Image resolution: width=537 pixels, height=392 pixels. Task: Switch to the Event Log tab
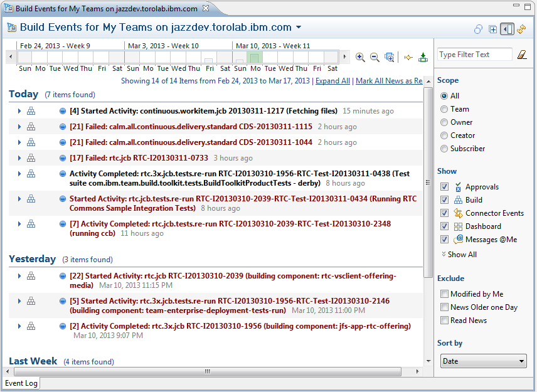(21, 383)
